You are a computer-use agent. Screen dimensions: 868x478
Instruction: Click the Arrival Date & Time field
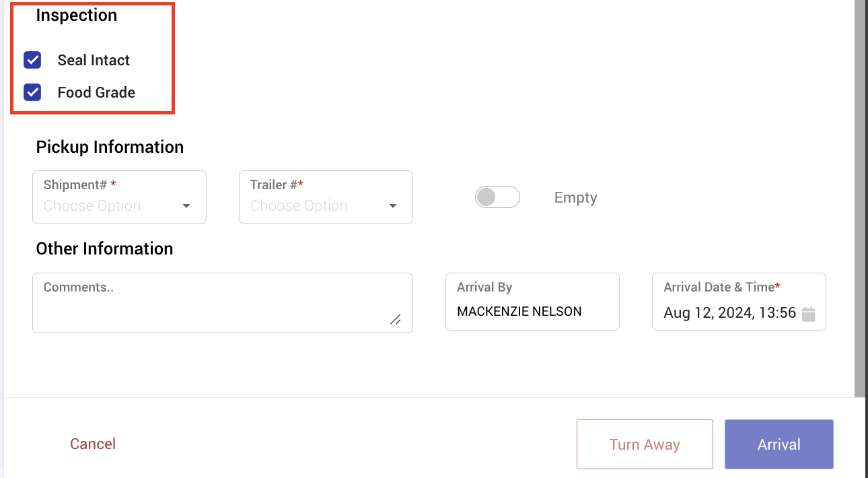(x=739, y=302)
